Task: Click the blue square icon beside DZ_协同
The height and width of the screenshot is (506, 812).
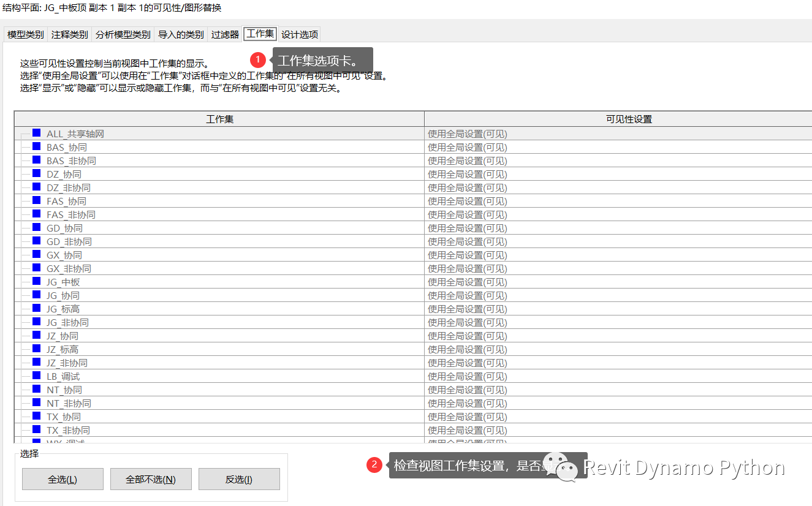Action: click(x=37, y=173)
